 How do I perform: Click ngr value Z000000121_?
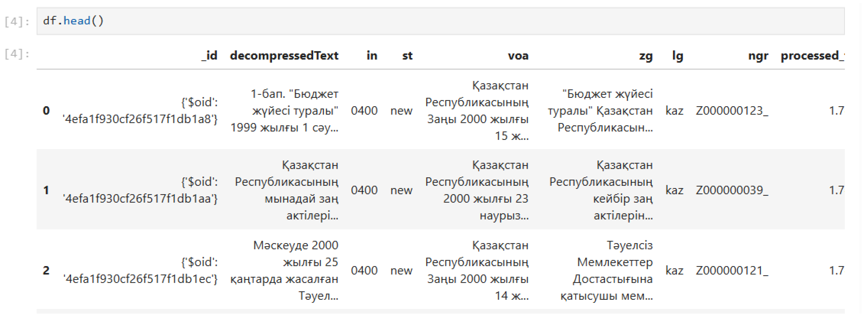(x=732, y=270)
